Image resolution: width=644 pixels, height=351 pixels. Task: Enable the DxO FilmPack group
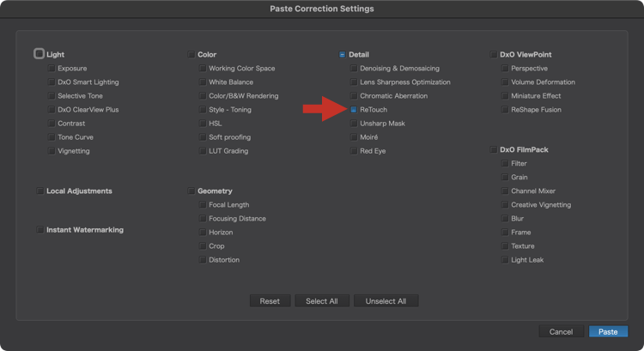click(x=493, y=149)
